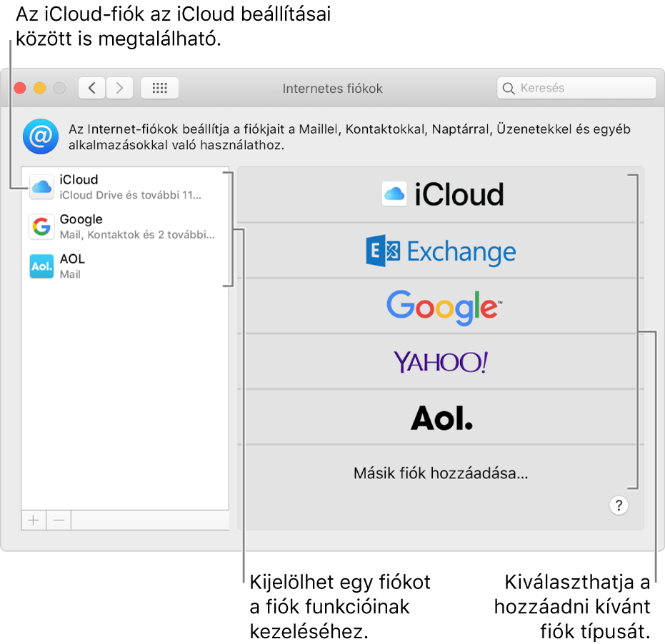Image resolution: width=665 pixels, height=644 pixels.
Task: Choose Google as the account type to add
Action: click(441, 306)
